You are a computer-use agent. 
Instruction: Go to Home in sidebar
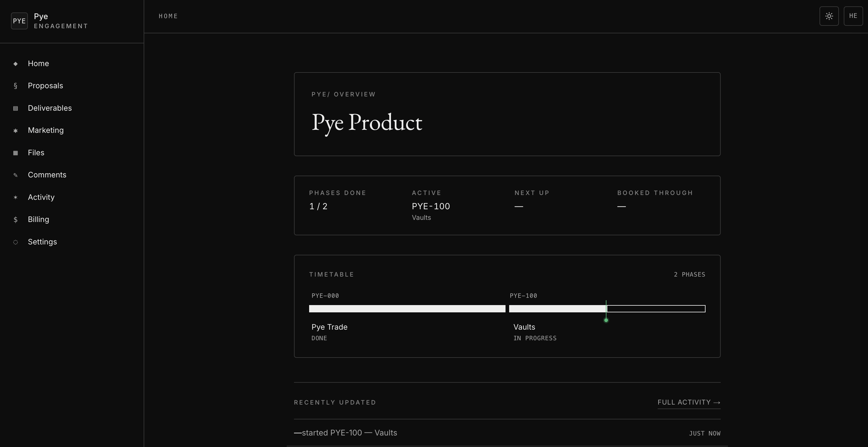pos(38,63)
